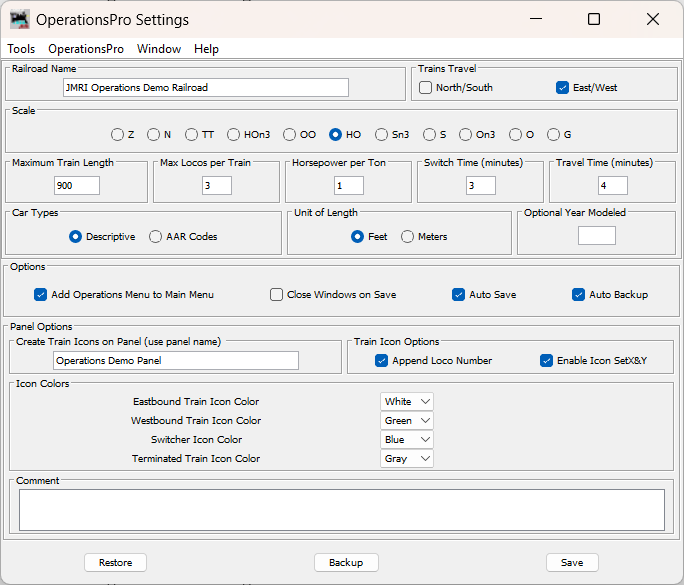The height and width of the screenshot is (585, 684).
Task: Uncheck the East/West checkbox
Action: click(x=562, y=88)
